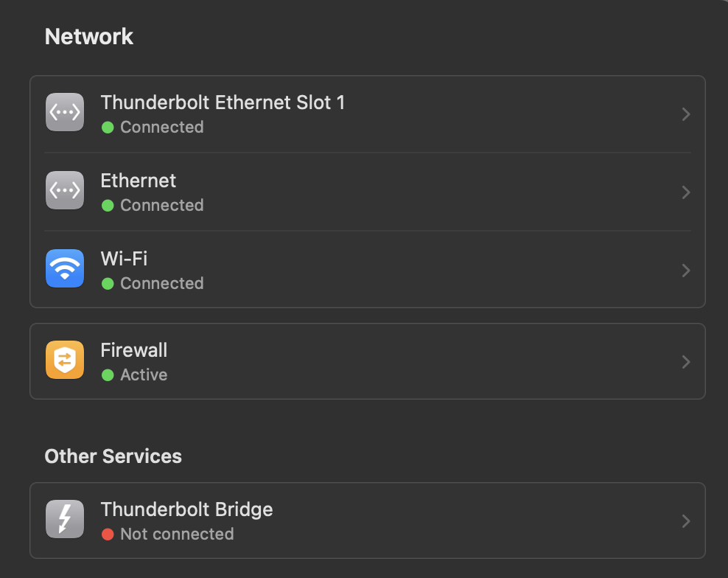Click the blue Wi-Fi icon

click(x=65, y=268)
